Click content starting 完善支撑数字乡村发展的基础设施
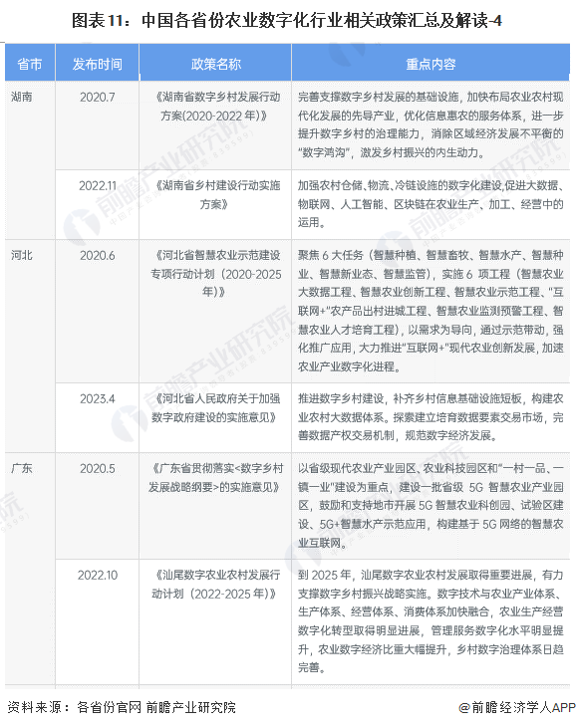The width and height of the screenshot is (576, 728). pyautogui.click(x=431, y=124)
